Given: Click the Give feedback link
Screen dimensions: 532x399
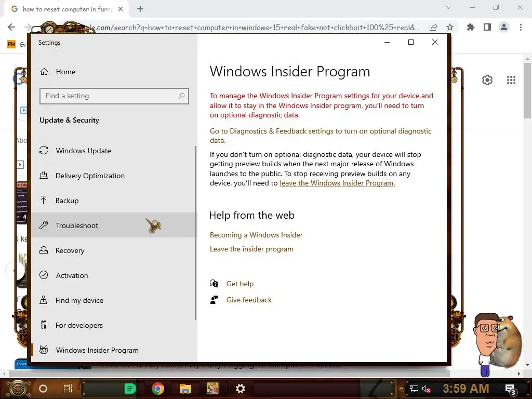Looking at the screenshot, I should [249, 300].
